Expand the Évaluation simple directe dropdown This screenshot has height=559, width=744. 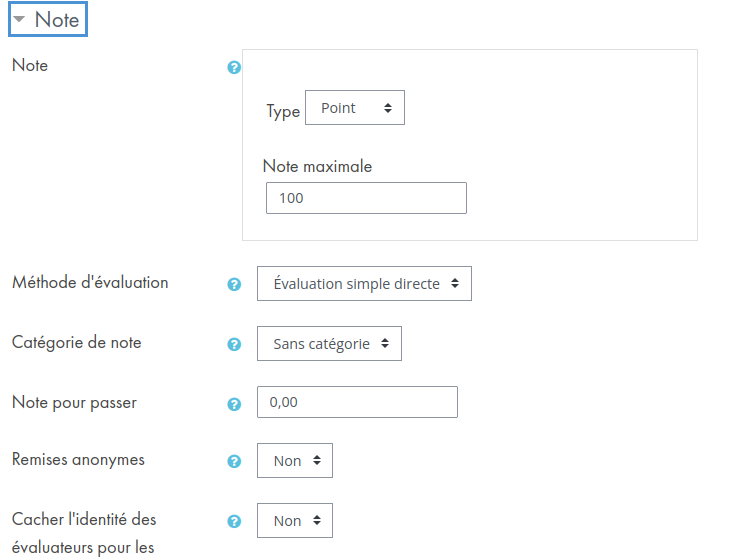point(364,283)
